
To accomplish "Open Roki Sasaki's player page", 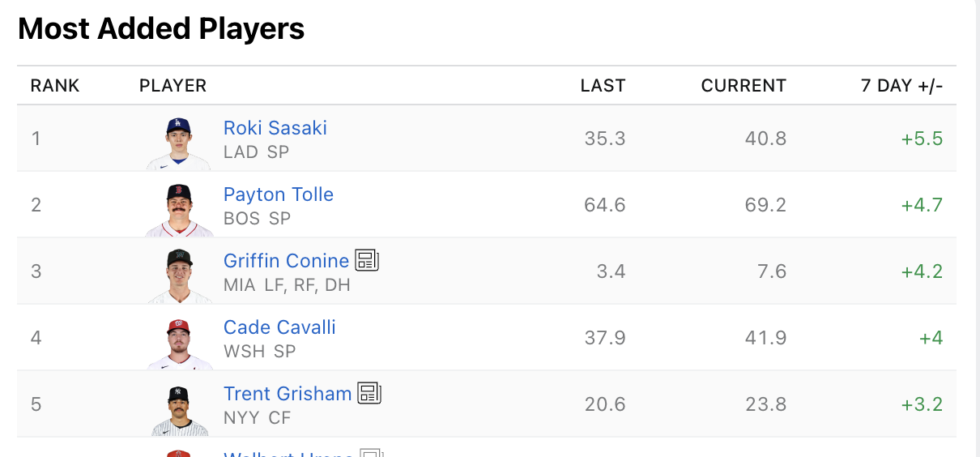I will tap(275, 128).
